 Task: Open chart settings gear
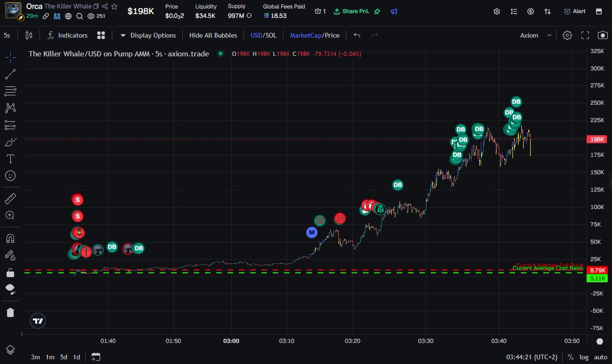coord(567,35)
